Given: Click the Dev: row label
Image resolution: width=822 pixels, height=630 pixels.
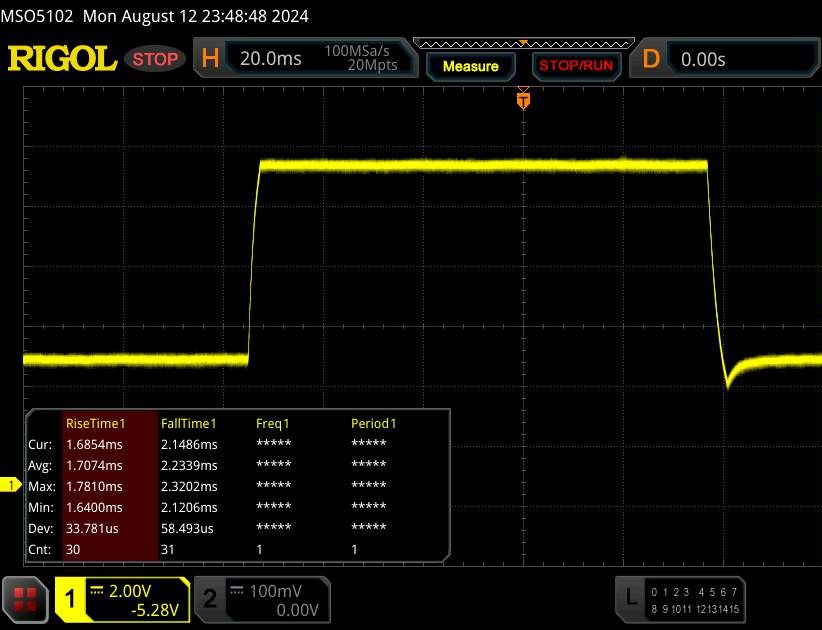Looking at the screenshot, I should 40,528.
